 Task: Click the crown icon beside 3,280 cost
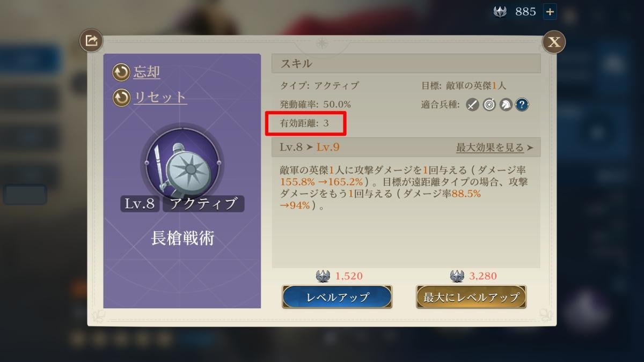click(457, 276)
